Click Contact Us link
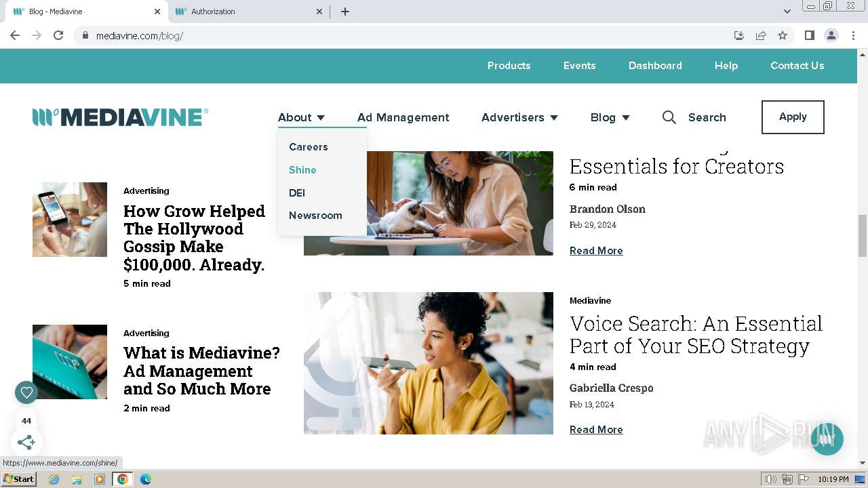Image resolution: width=868 pixels, height=488 pixels. (x=797, y=66)
